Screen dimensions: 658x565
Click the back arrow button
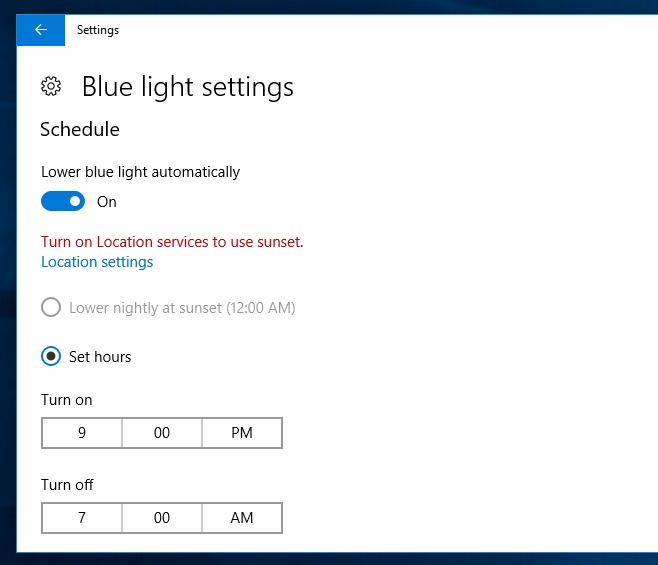pos(41,30)
